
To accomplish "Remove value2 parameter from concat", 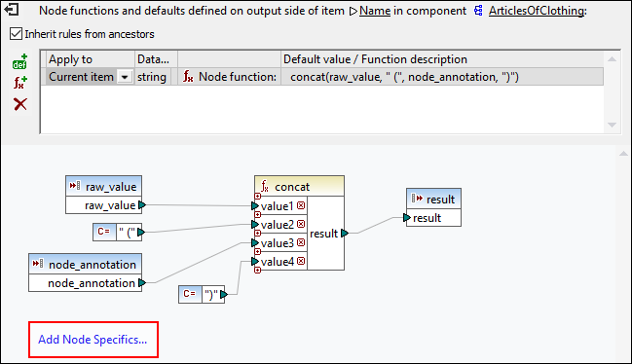I will pos(301,224).
